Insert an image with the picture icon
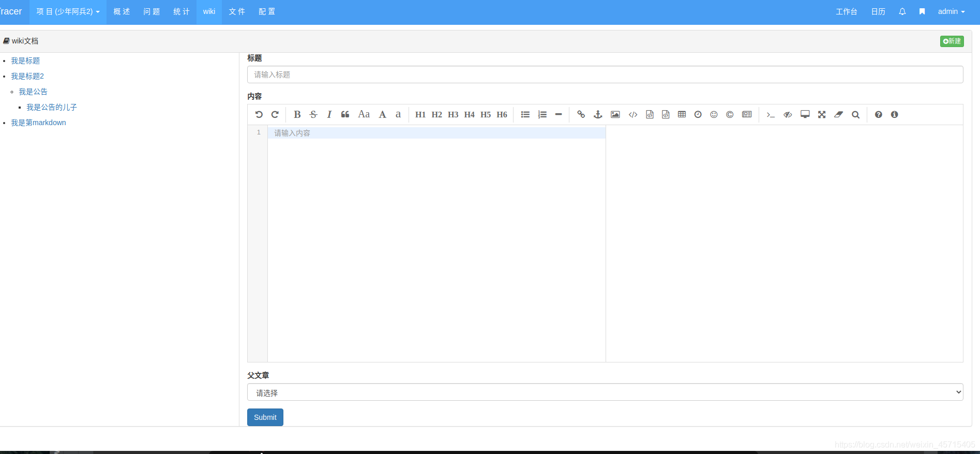The image size is (980, 454). coord(615,115)
